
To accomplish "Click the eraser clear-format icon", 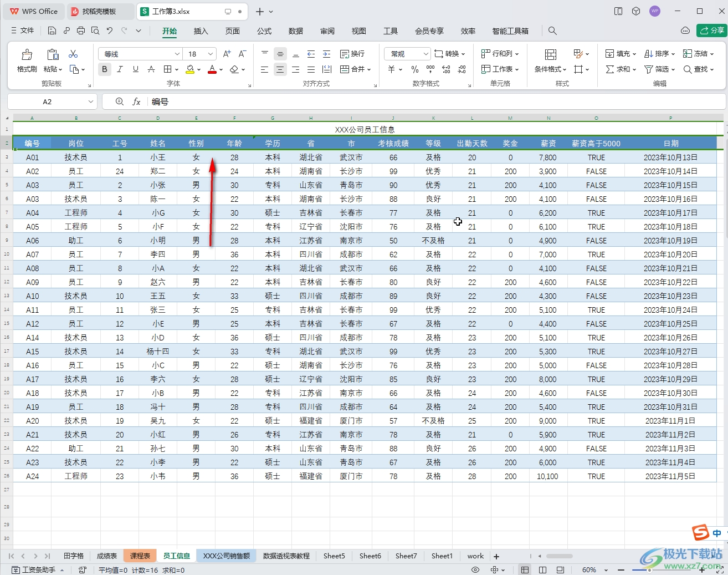I will pyautogui.click(x=234, y=69).
